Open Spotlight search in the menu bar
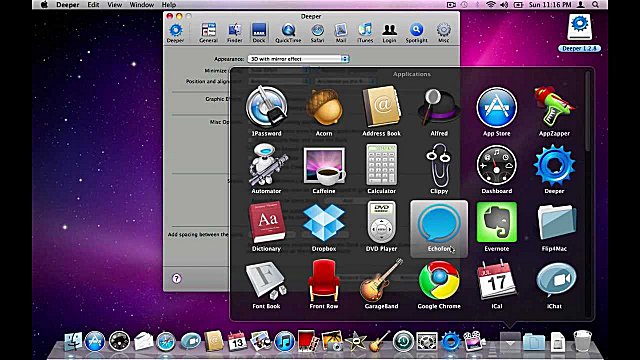 click(x=596, y=5)
